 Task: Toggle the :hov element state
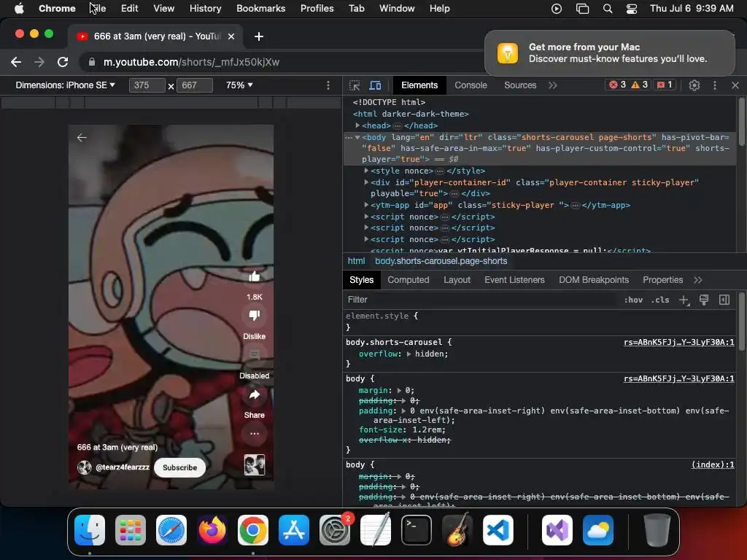(x=633, y=300)
